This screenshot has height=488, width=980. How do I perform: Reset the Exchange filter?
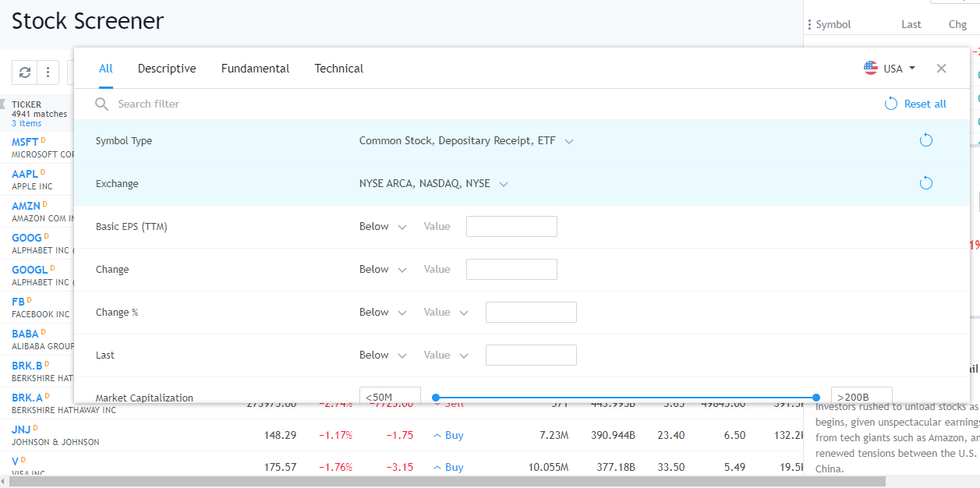tap(926, 183)
